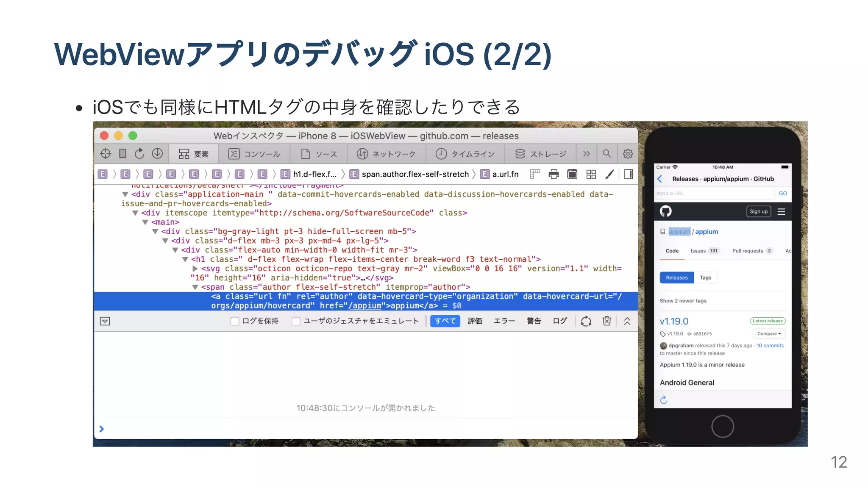Collapse the div d-flex mb-3 node
Viewport: 868px width, 488px height.
[x=165, y=241]
